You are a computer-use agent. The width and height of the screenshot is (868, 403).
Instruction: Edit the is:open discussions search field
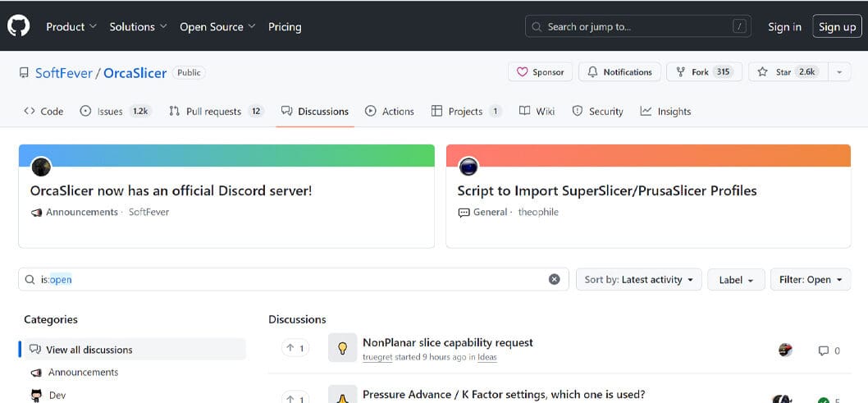294,280
